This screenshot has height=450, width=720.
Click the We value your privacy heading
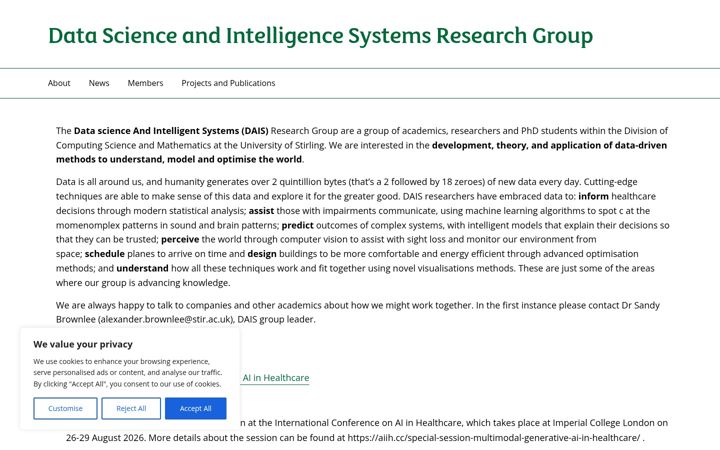83,344
